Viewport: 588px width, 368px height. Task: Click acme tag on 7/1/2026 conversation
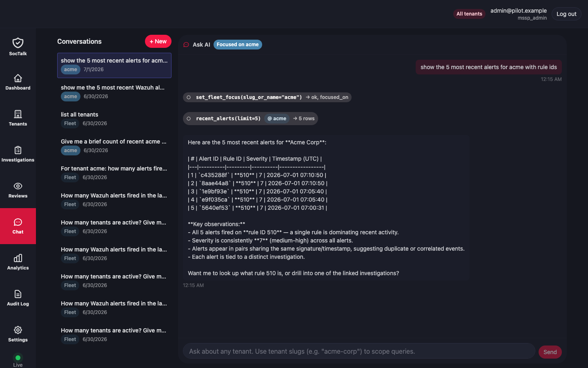71,70
